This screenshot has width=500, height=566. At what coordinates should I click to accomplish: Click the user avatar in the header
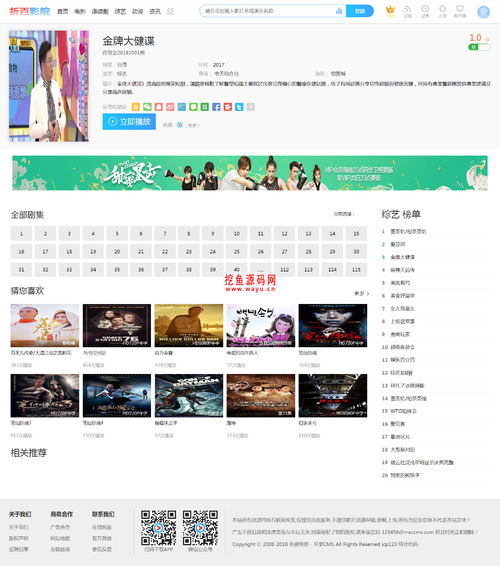(x=483, y=12)
